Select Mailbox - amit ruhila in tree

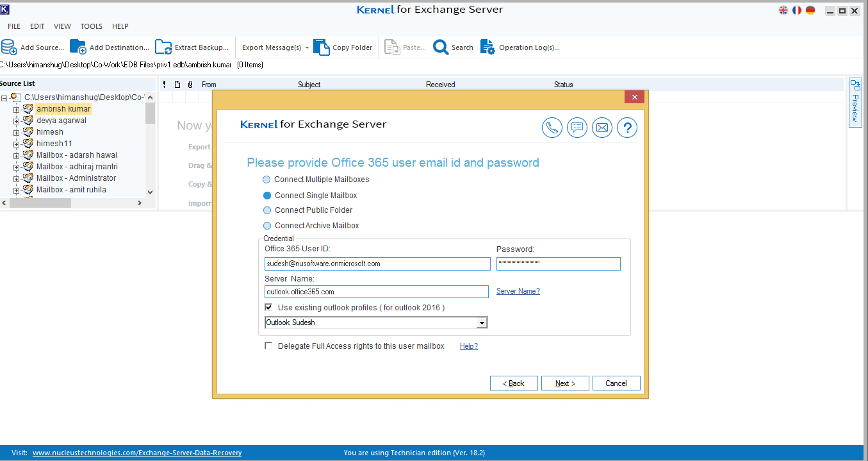(x=71, y=190)
